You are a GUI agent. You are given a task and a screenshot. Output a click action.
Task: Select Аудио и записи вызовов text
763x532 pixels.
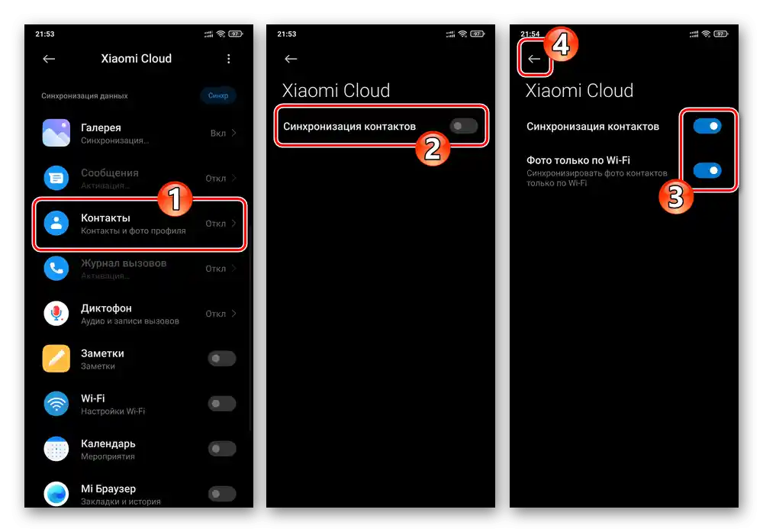point(130,321)
